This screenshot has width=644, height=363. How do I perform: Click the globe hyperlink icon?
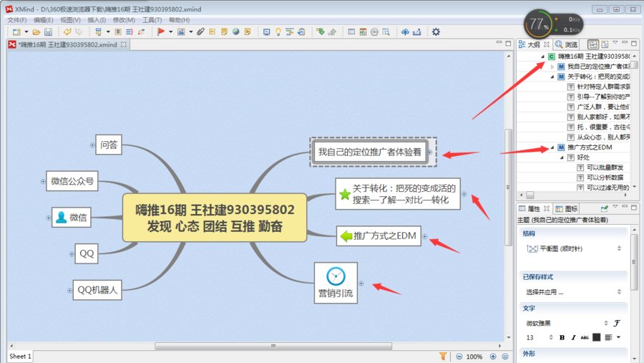coord(235,32)
